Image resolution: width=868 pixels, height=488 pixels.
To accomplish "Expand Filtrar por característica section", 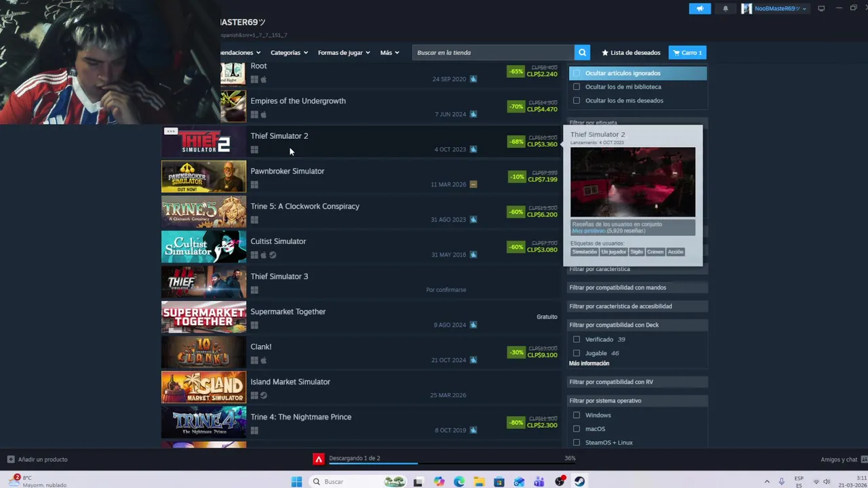I will click(x=637, y=269).
